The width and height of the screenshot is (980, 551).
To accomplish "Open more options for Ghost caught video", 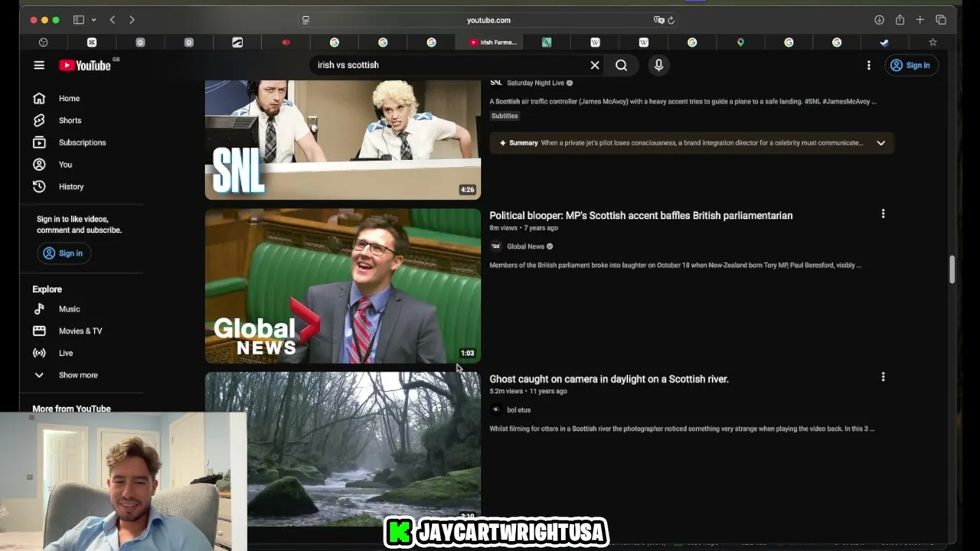I will (x=883, y=377).
